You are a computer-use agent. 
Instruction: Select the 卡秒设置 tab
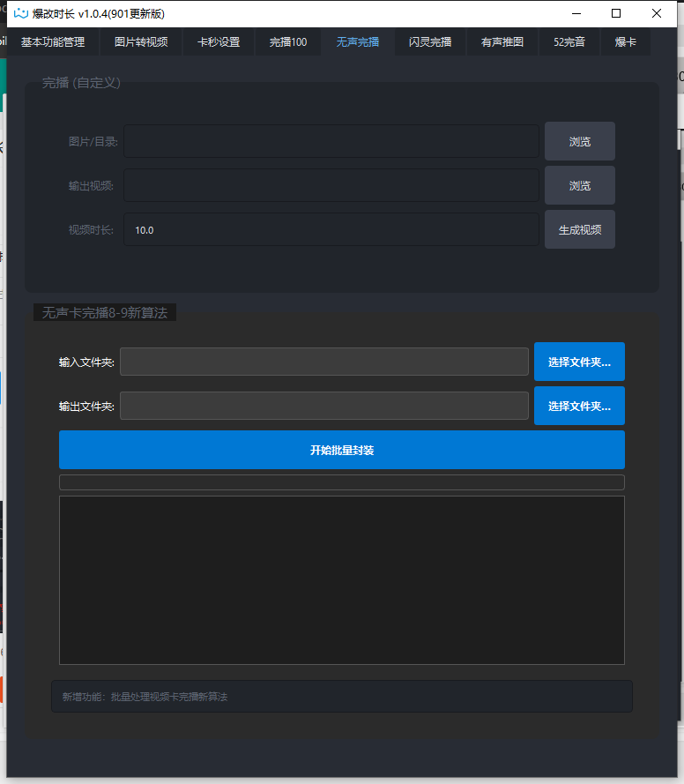pos(219,41)
